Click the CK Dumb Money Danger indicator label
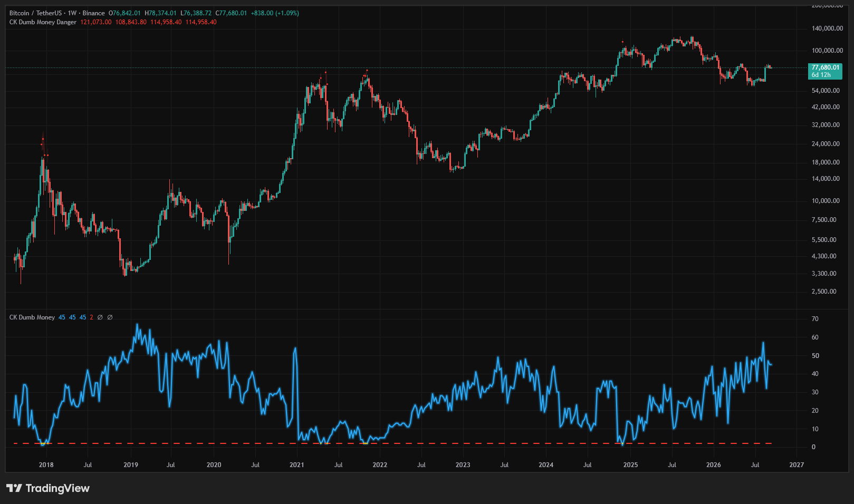Viewport: 854px width, 504px height. coord(43,22)
